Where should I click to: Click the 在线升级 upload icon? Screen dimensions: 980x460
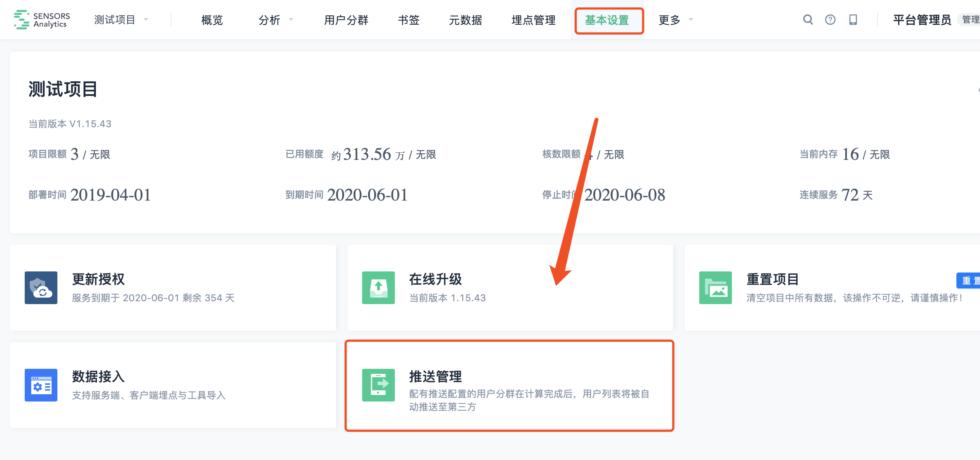[378, 288]
